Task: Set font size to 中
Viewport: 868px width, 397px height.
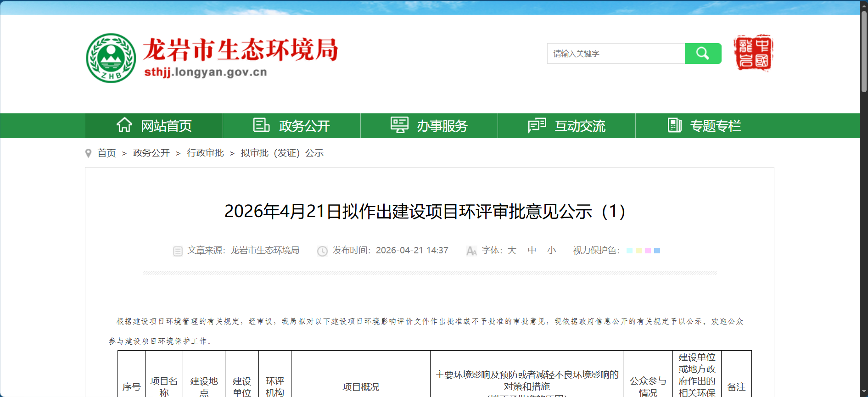Action: click(532, 250)
